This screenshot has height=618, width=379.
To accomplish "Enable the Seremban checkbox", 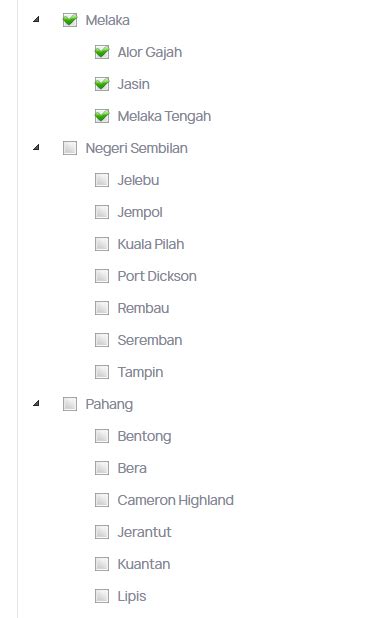I will click(102, 340).
